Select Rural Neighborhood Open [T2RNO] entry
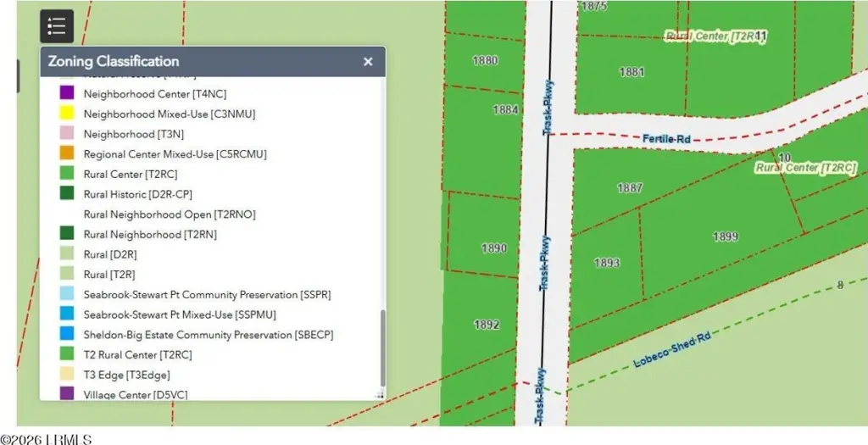This screenshot has width=868, height=445. [x=170, y=214]
